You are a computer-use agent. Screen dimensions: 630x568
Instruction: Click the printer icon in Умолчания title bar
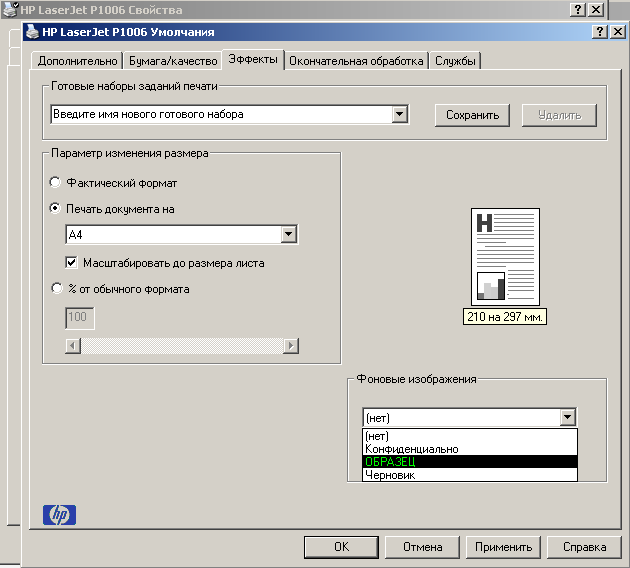point(32,32)
